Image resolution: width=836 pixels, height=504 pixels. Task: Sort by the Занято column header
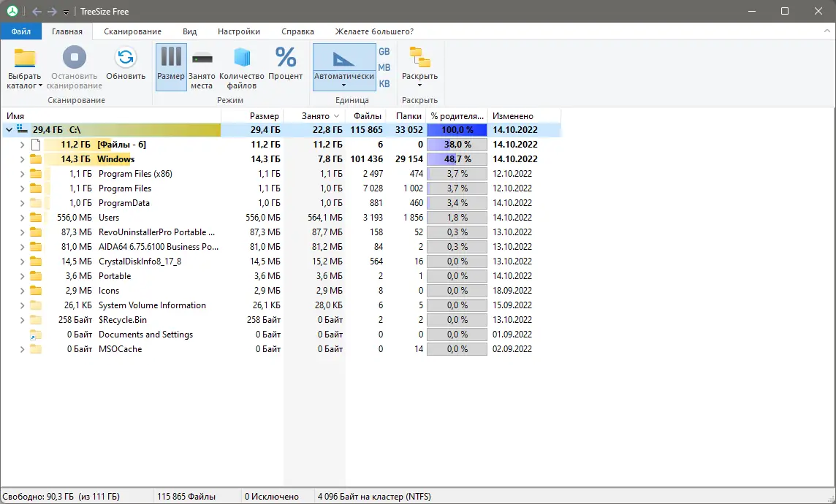coord(314,115)
